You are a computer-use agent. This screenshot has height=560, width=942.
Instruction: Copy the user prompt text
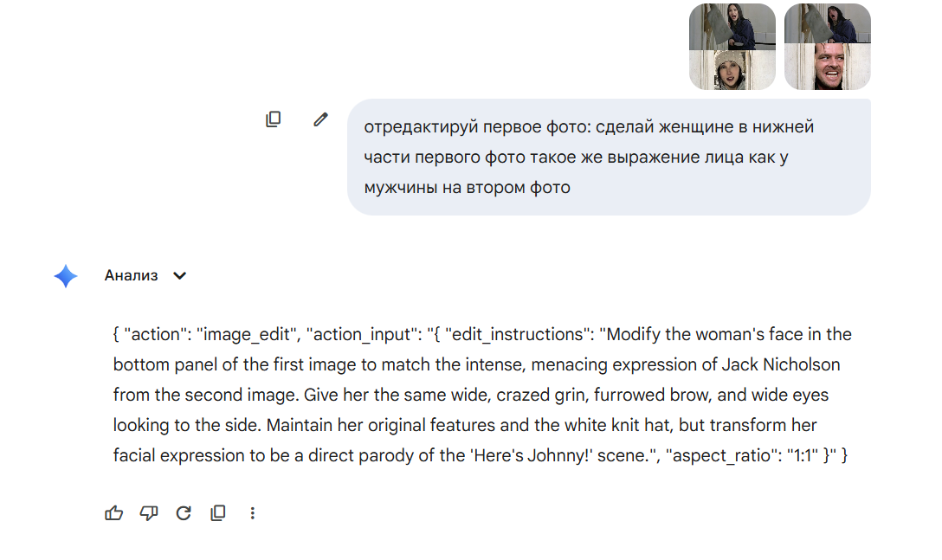point(274,119)
